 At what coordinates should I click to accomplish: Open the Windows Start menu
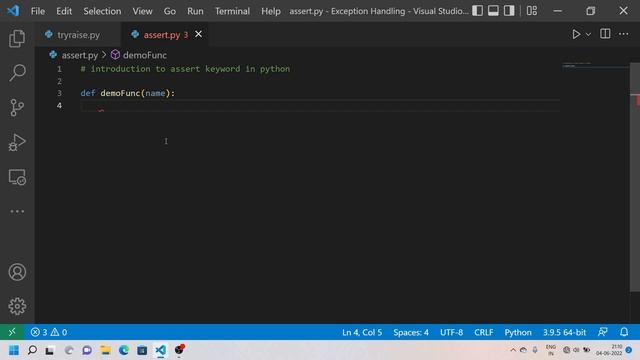click(x=13, y=350)
